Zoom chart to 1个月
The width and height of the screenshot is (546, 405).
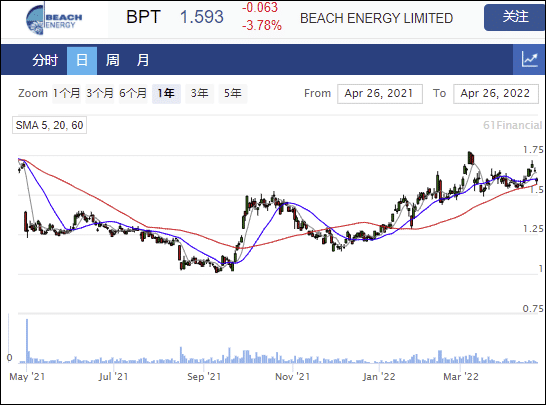(66, 93)
